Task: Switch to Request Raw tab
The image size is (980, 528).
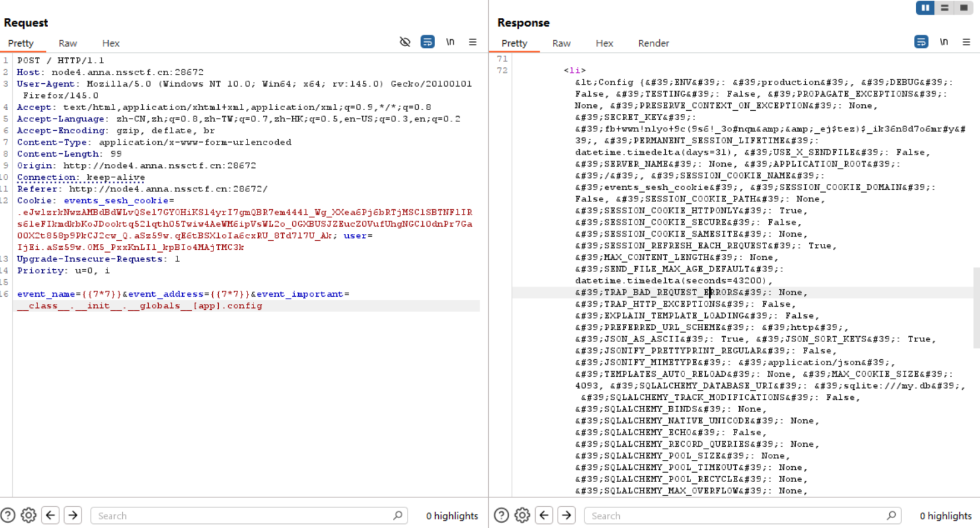Action: [68, 43]
